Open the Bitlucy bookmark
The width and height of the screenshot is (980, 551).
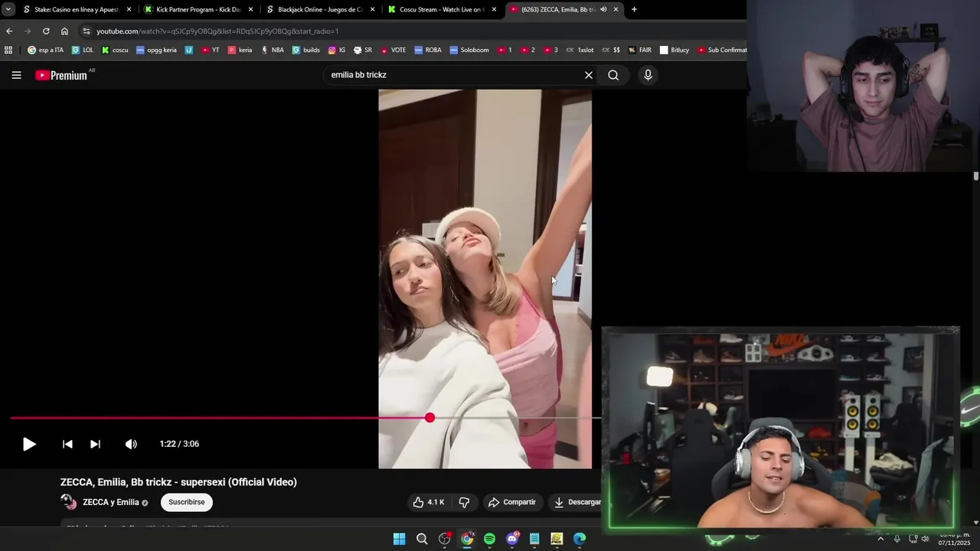[x=675, y=50]
